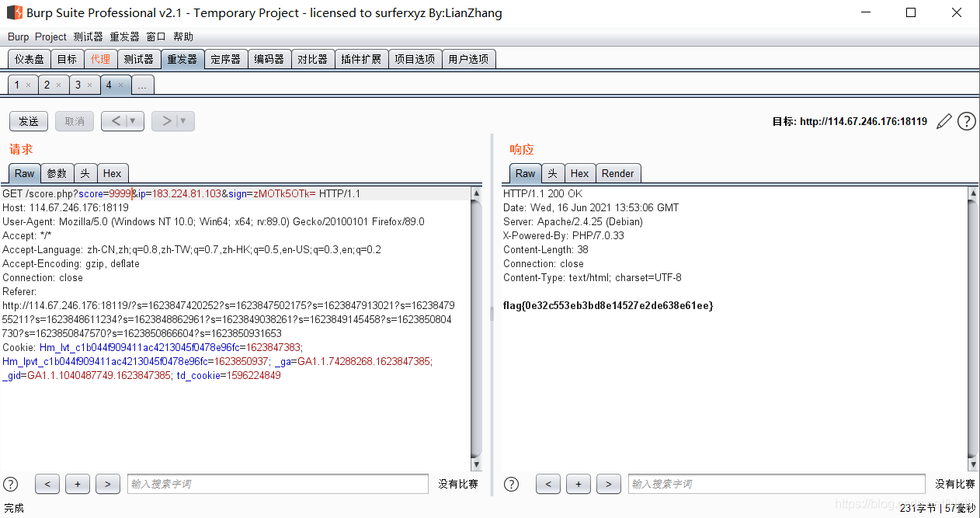Open the Burp menu
The image size is (980, 518).
18,37
